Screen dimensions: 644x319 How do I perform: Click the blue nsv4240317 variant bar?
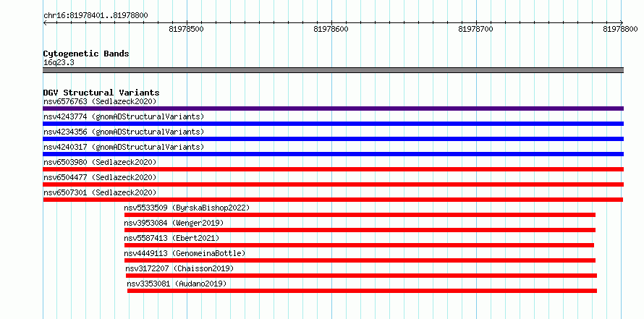[x=333, y=154]
